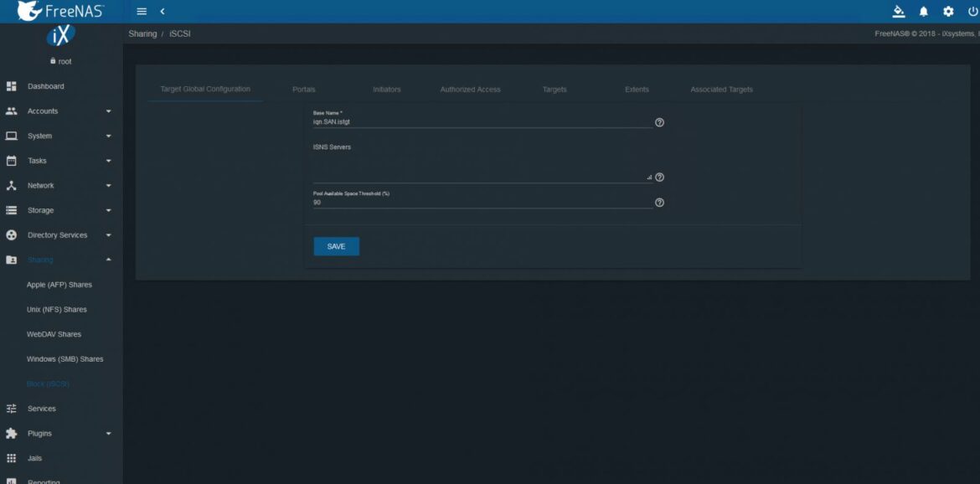Screen dimensions: 980x484
Task: Expand the Tasks menu arrow
Action: (108, 161)
